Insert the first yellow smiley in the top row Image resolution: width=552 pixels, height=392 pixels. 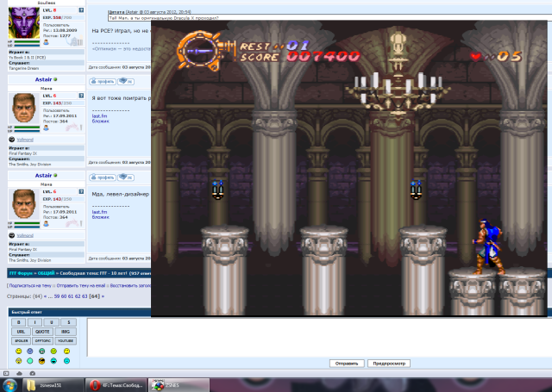[x=18, y=351]
